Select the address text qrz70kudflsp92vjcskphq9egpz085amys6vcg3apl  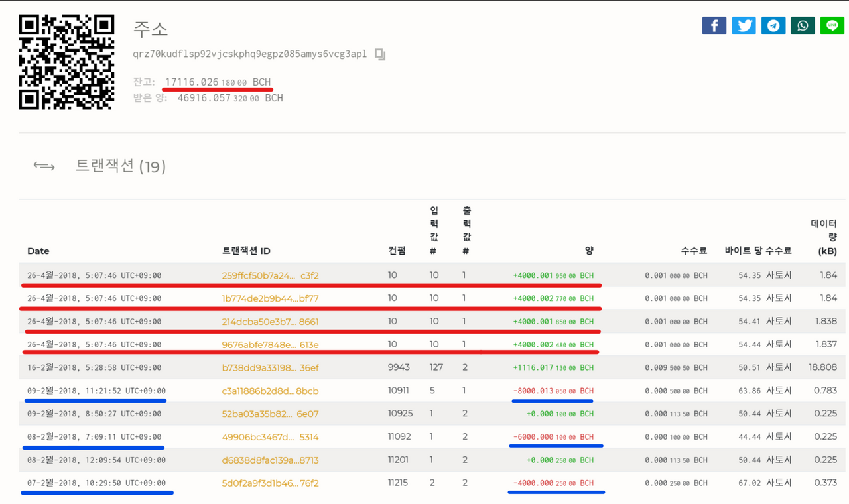[250, 54]
